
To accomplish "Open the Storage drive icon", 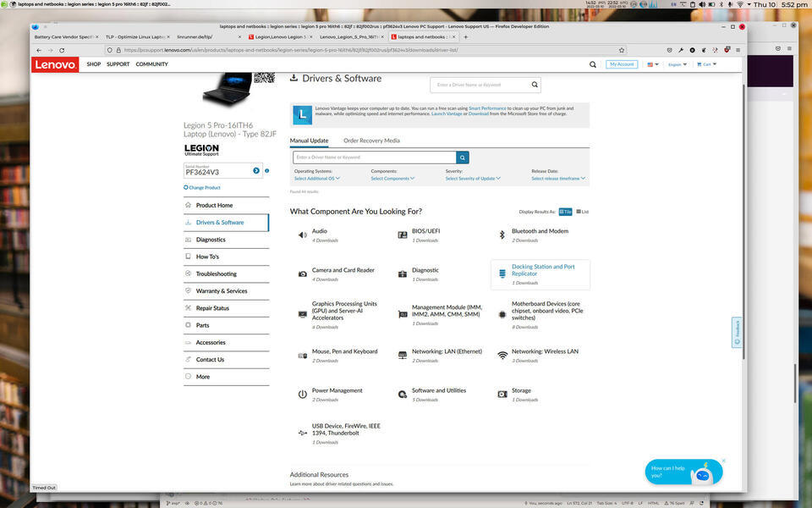I will tap(502, 395).
